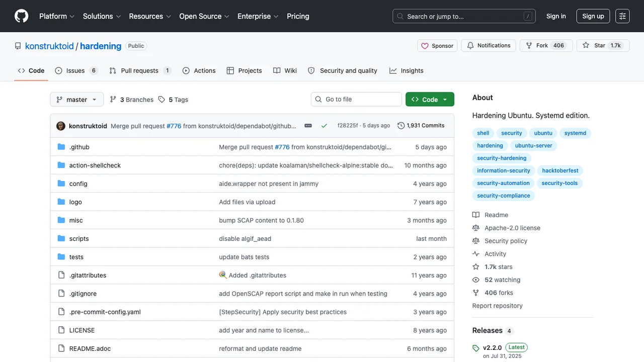This screenshot has height=362, width=644.
Task: Click the v2.2.0 release tag icon
Action: click(x=476, y=348)
